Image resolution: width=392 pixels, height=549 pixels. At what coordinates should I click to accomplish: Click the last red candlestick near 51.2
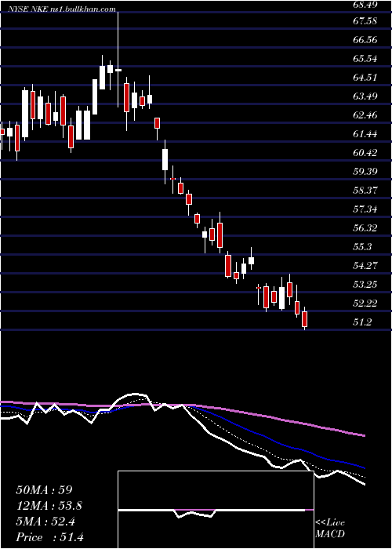pyautogui.click(x=304, y=318)
